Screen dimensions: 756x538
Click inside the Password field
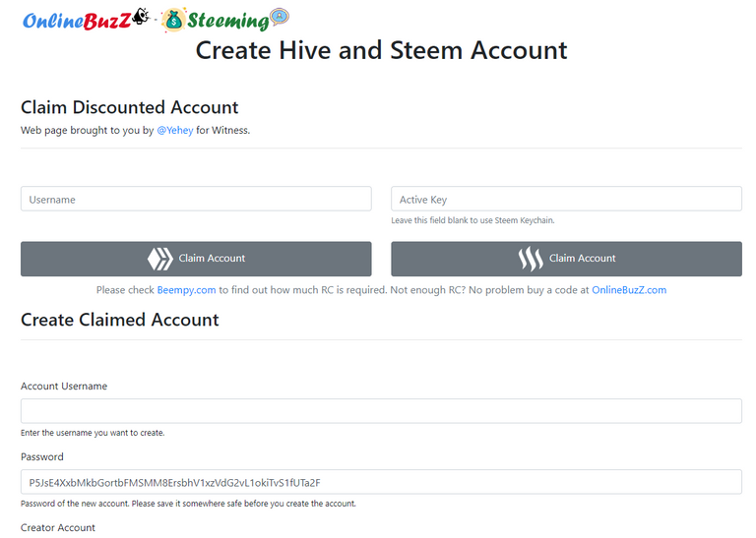tap(381, 482)
